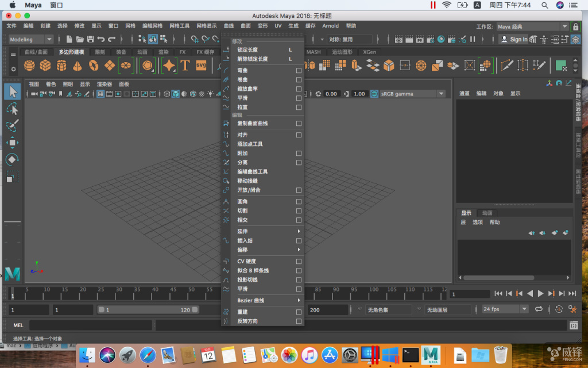Create a polygon cone from the shelf

pyautogui.click(x=78, y=66)
